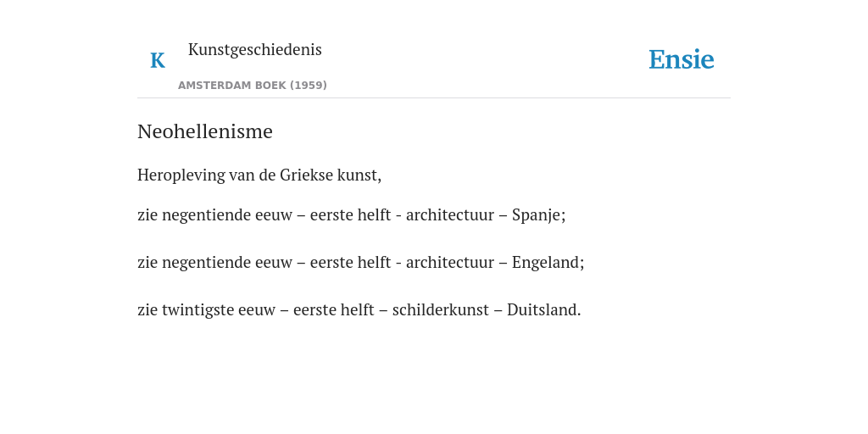The width and height of the screenshot is (868, 434).
Task: Click the horizontal divider under the header
Action: (x=434, y=98)
